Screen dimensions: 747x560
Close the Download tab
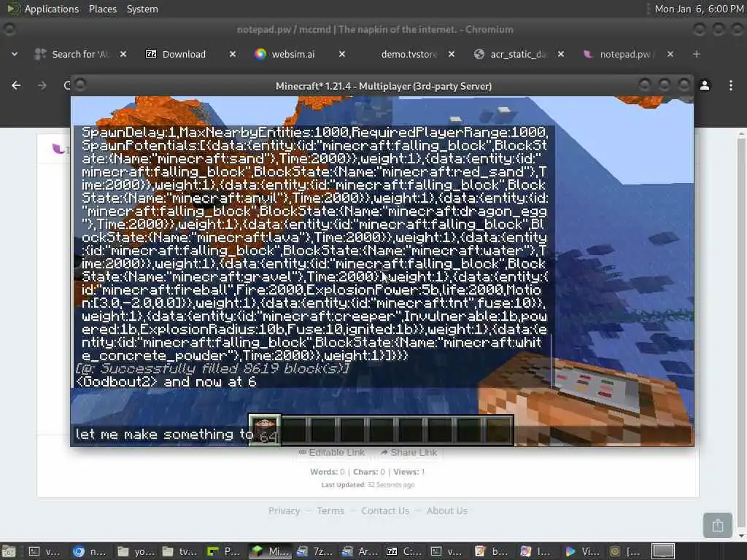click(233, 54)
